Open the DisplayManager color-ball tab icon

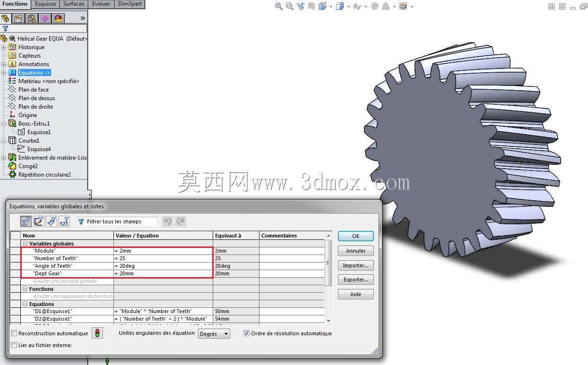coord(58,18)
